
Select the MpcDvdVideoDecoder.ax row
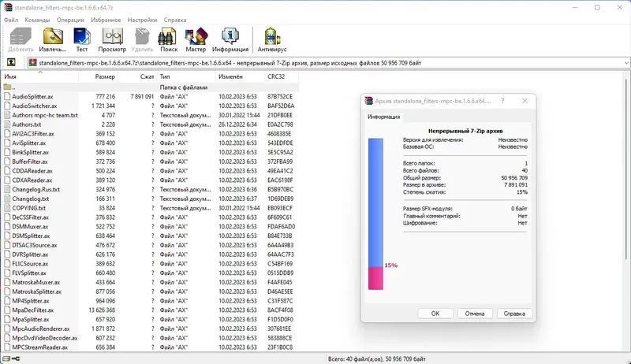[151, 338]
